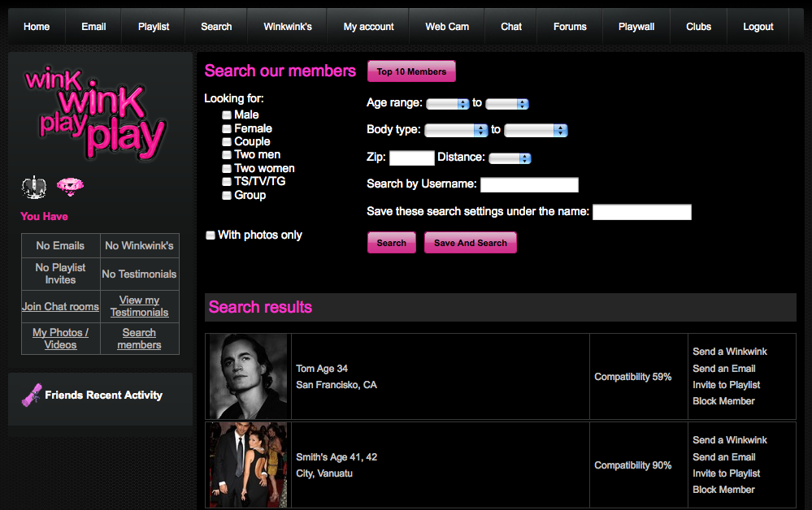Screen dimensions: 812x510
Task: Open the Web Cam menu item
Action: coord(446,27)
